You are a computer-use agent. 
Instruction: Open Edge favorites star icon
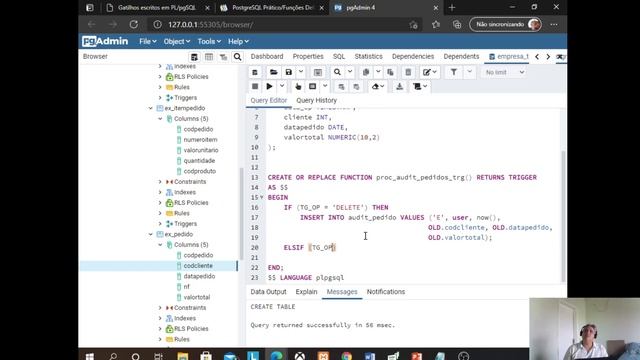pos(436,24)
